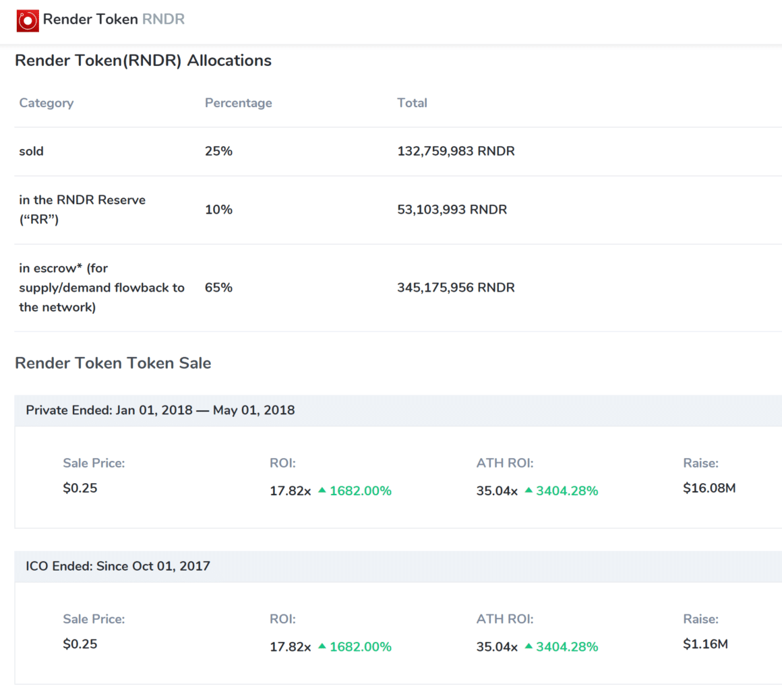This screenshot has width=782, height=700.
Task: Click the red Render Token logo icon
Action: pyautogui.click(x=28, y=20)
